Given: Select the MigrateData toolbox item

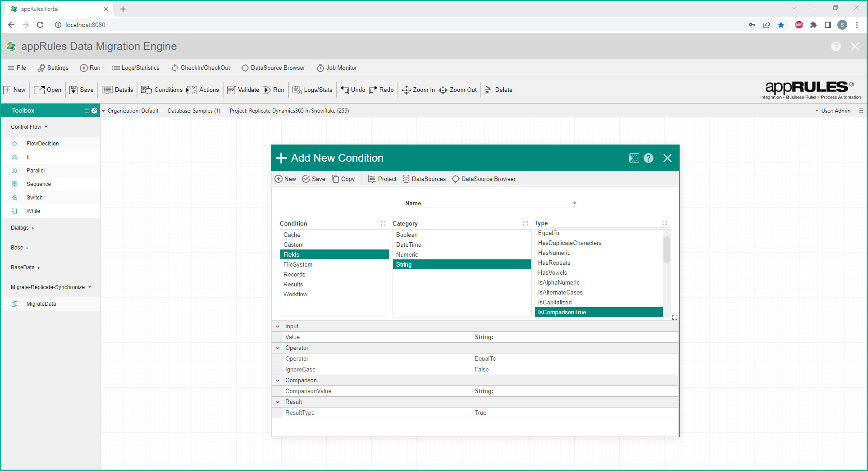Looking at the screenshot, I should click(x=50, y=304).
